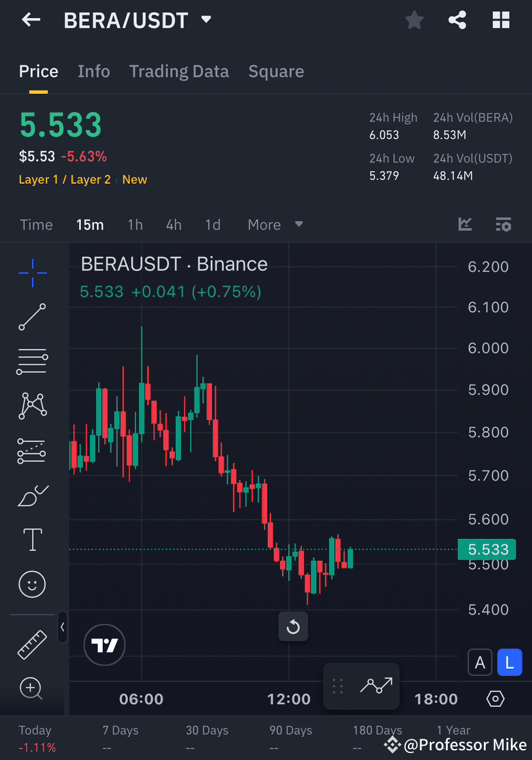Select the crosshair cursor tool
The image size is (532, 760).
(x=32, y=272)
